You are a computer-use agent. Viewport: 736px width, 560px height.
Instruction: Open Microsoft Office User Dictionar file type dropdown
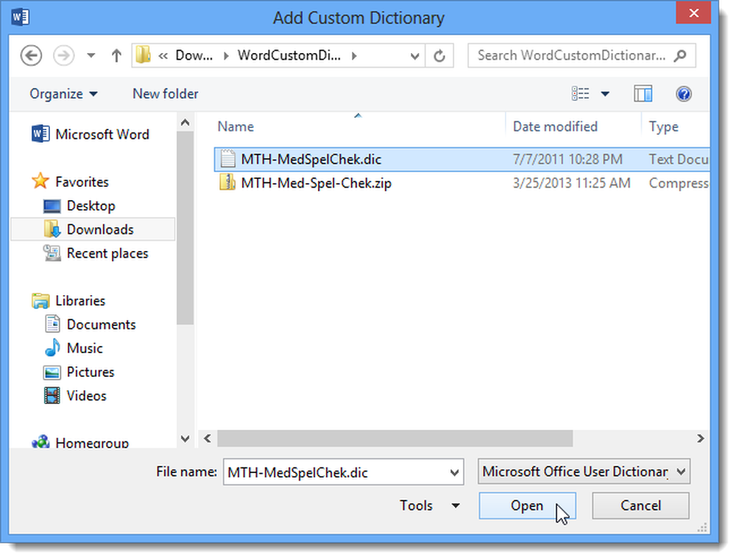[x=584, y=471]
